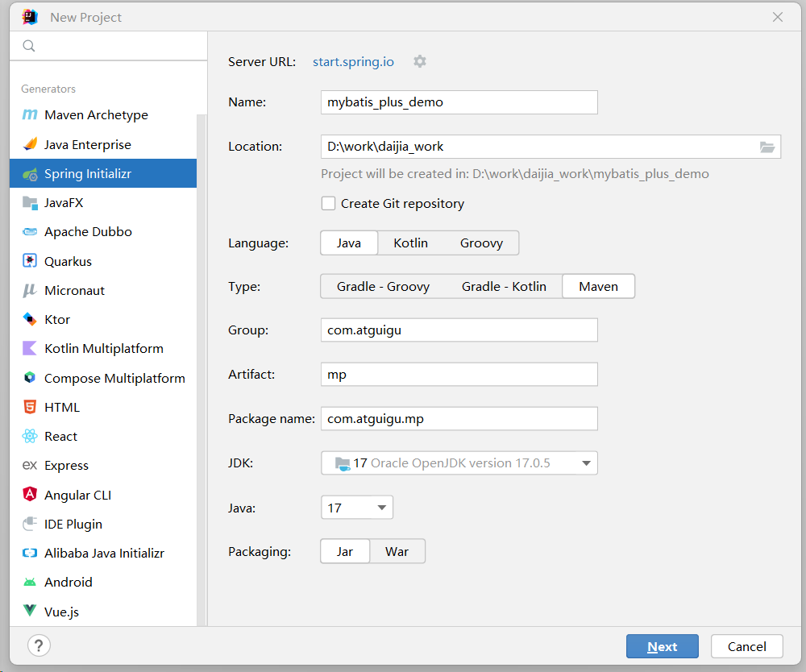Select Quarkus generator

(x=103, y=261)
